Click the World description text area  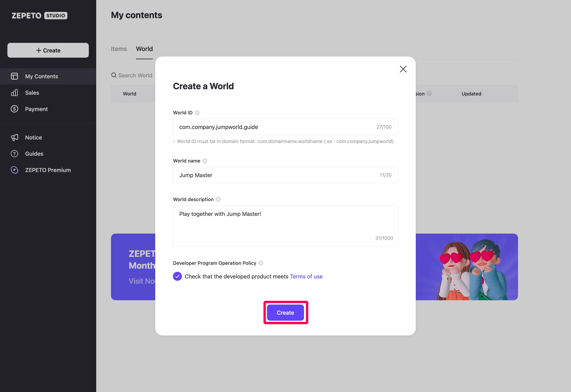[x=285, y=226]
